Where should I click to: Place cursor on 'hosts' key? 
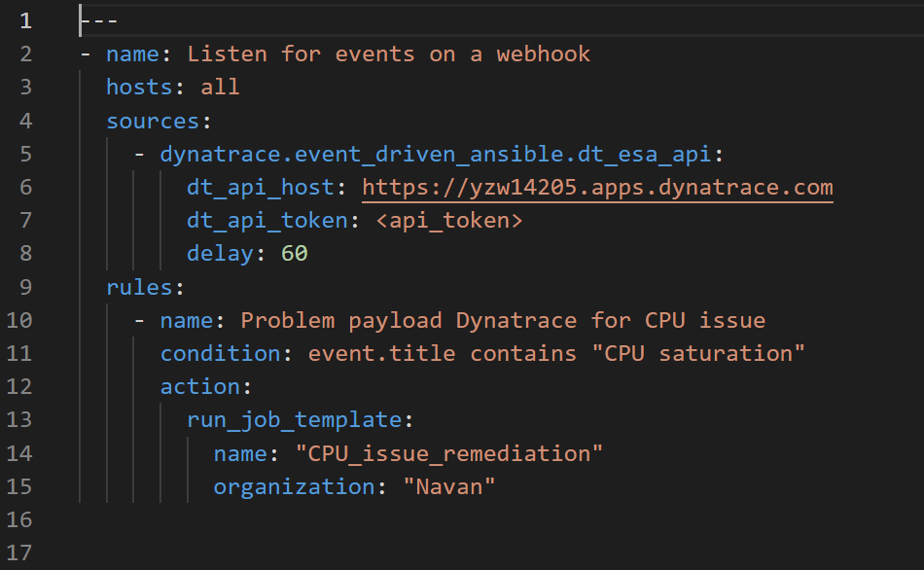139,88
